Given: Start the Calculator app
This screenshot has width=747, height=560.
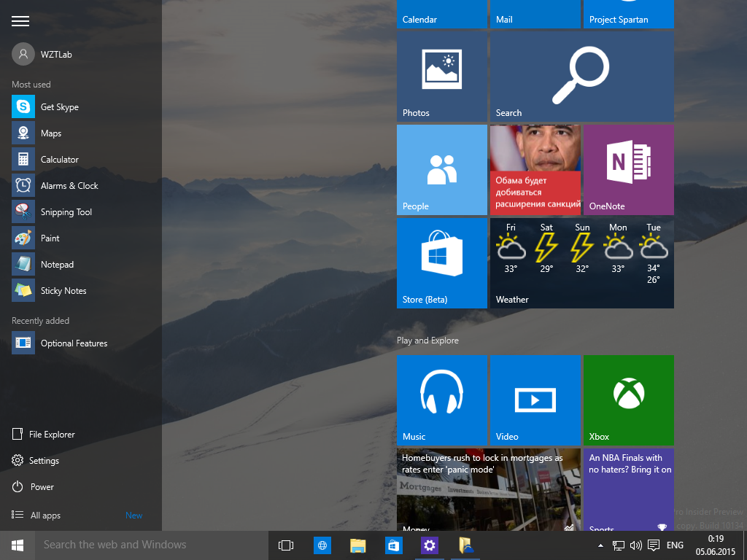Looking at the screenshot, I should tap(81, 159).
